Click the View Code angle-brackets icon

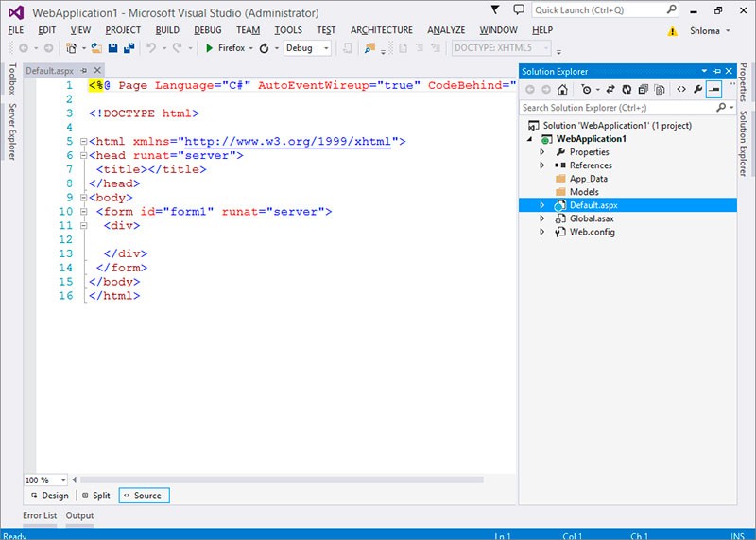click(x=680, y=89)
